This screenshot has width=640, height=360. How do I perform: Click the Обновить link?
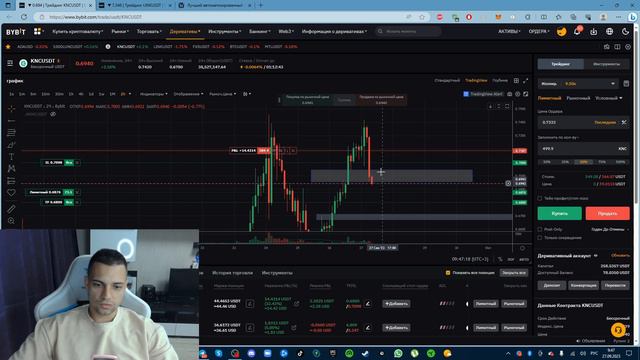pos(620,256)
